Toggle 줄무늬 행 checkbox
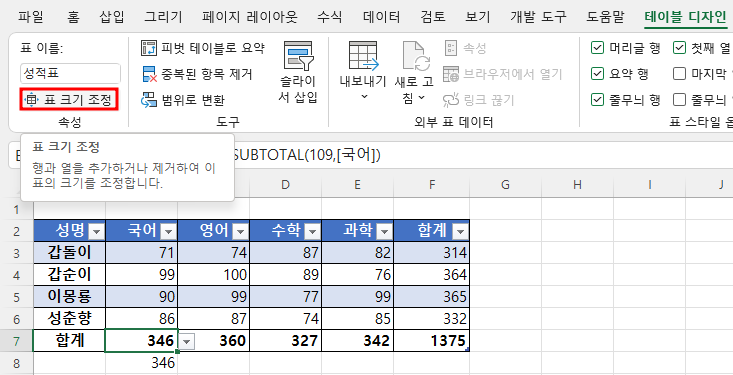The width and height of the screenshot is (733, 375). tap(597, 100)
